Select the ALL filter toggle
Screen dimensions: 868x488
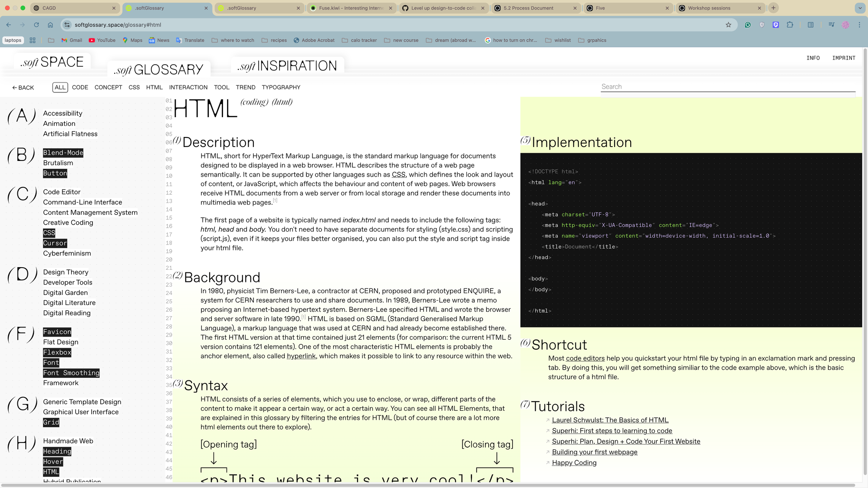pos(60,87)
